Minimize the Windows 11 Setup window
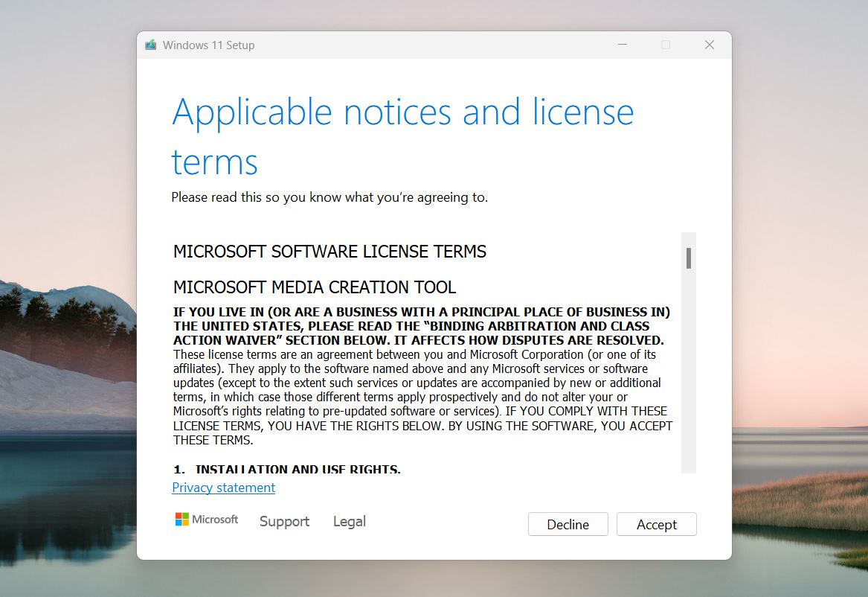Image resolution: width=868 pixels, height=597 pixels. 623,45
